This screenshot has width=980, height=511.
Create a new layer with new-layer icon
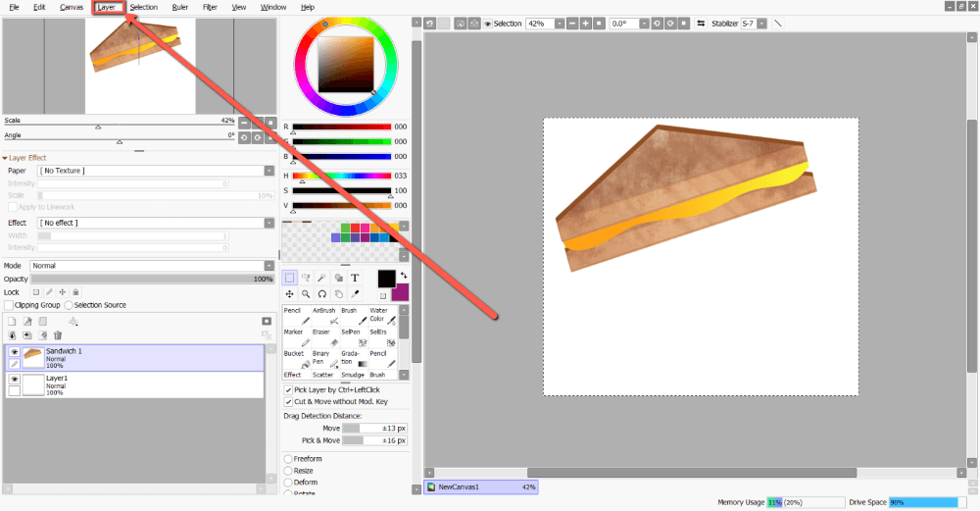pyautogui.click(x=12, y=321)
